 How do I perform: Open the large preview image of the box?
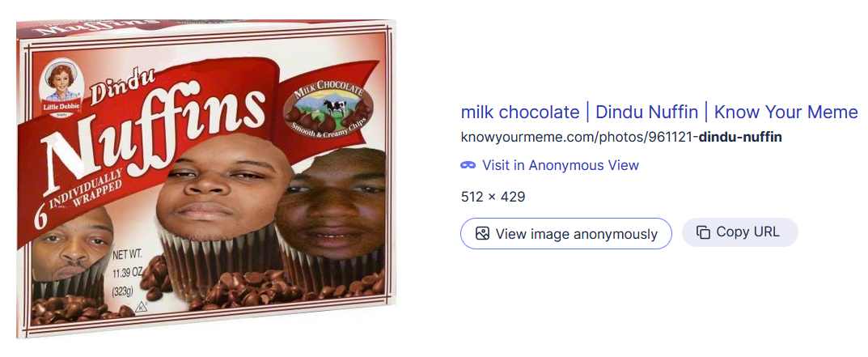206,178
